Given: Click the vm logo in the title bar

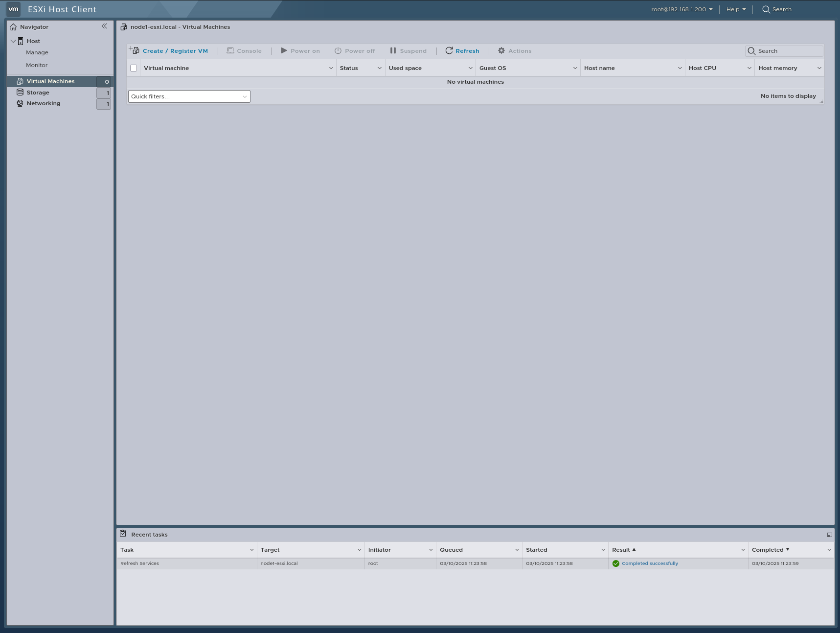Looking at the screenshot, I should pos(13,9).
